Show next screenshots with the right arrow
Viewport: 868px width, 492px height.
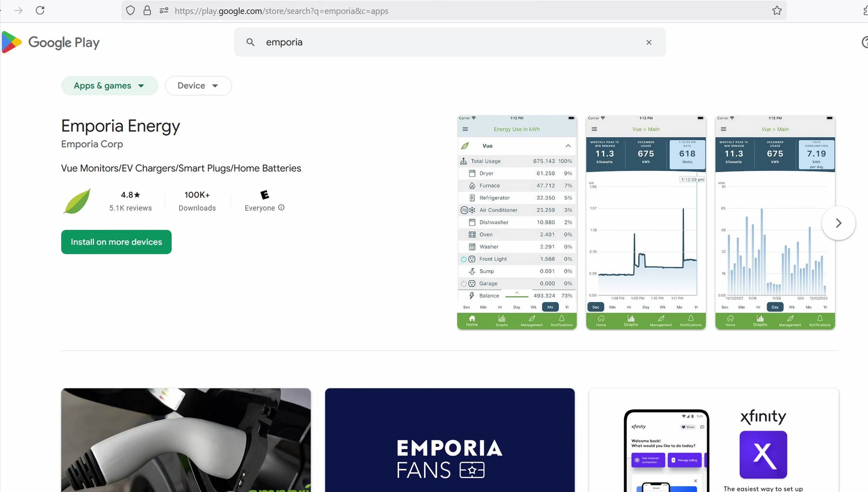coord(838,223)
